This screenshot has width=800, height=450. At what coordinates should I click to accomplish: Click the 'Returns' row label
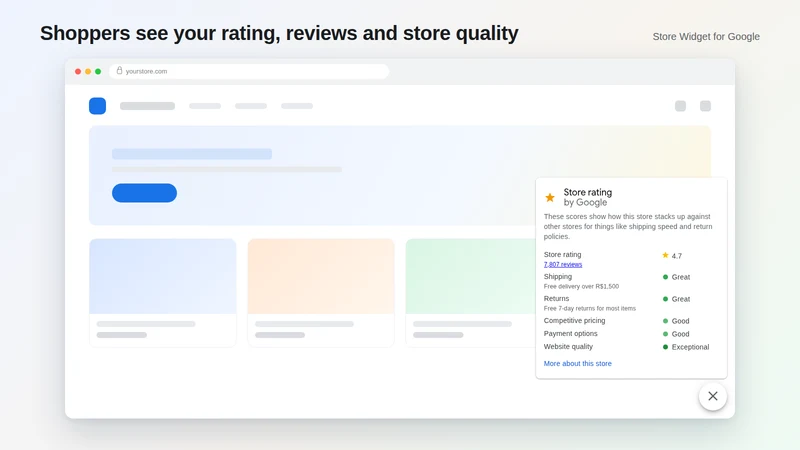point(556,298)
